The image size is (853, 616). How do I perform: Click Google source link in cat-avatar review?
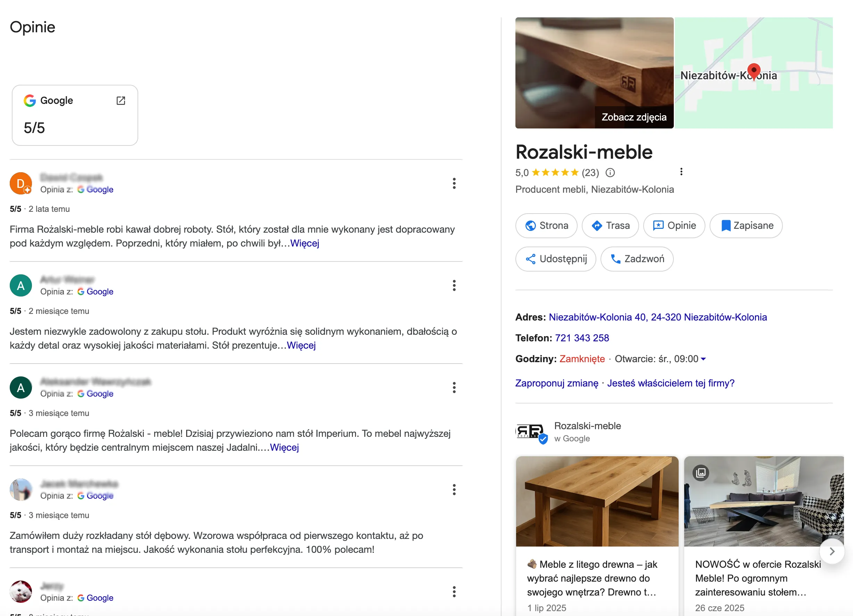99,598
